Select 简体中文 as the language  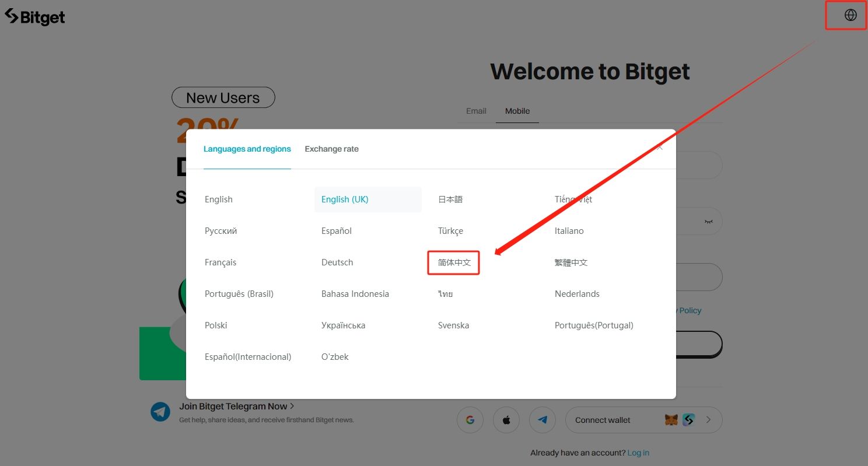pyautogui.click(x=453, y=262)
